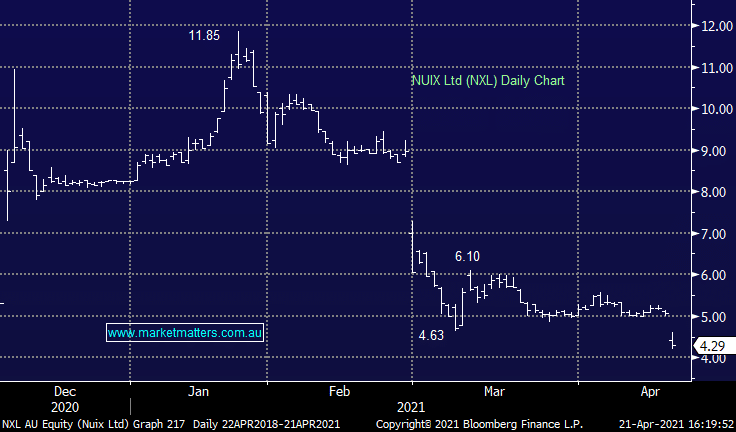Select the 4.63 low price annotation
Screen dimensions: 736x432
431,335
